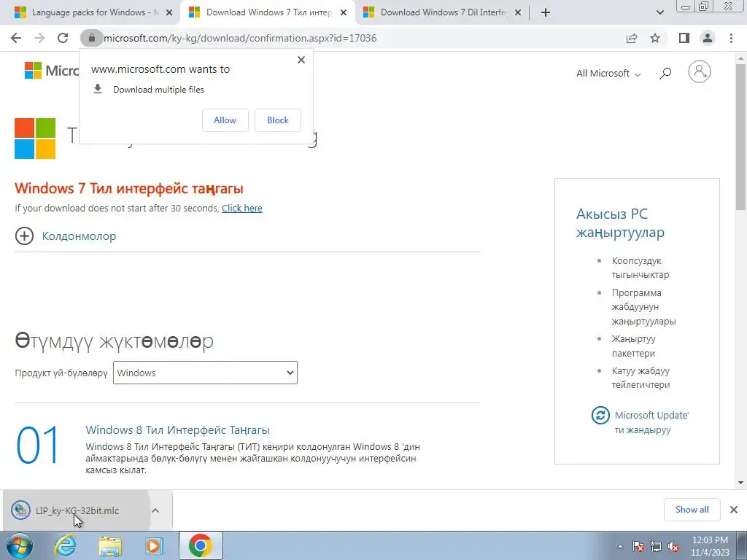Open Microsoft site search
The width and height of the screenshot is (747, 560).
(x=665, y=74)
